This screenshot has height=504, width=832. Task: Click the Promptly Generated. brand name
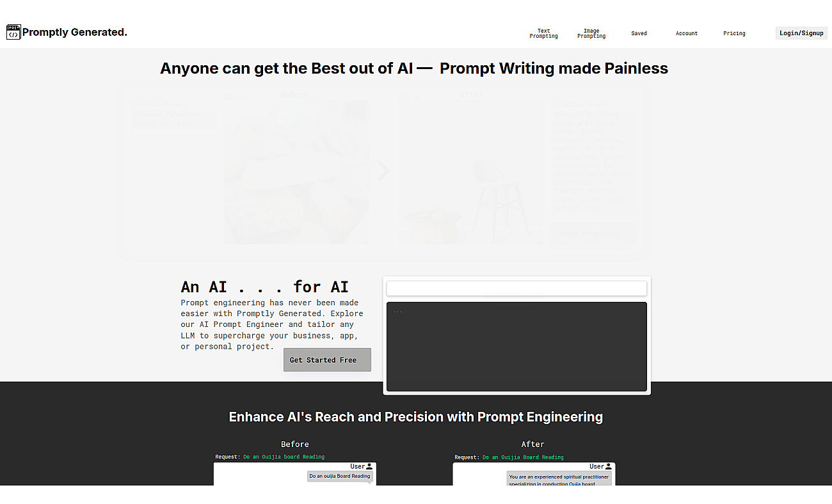click(75, 32)
